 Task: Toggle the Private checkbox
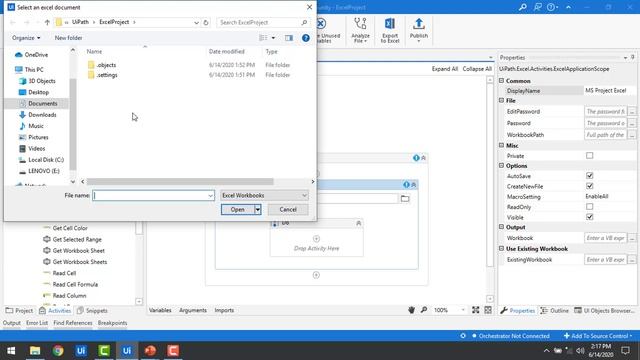589,156
